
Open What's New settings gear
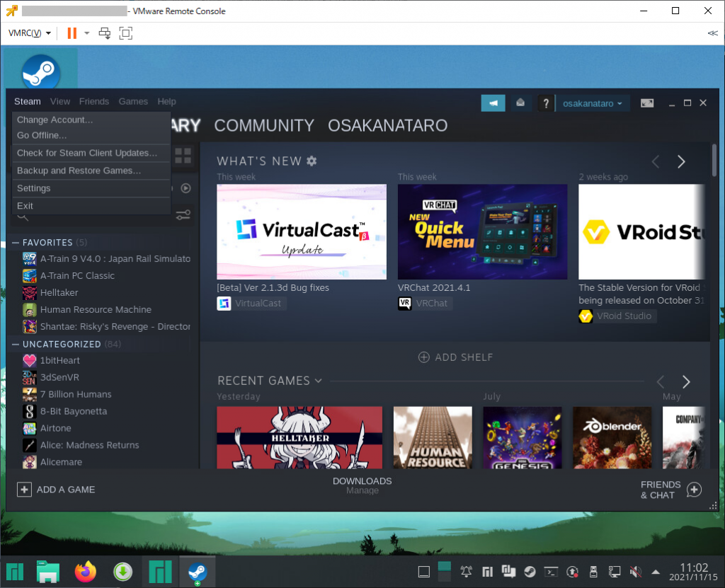coord(312,161)
